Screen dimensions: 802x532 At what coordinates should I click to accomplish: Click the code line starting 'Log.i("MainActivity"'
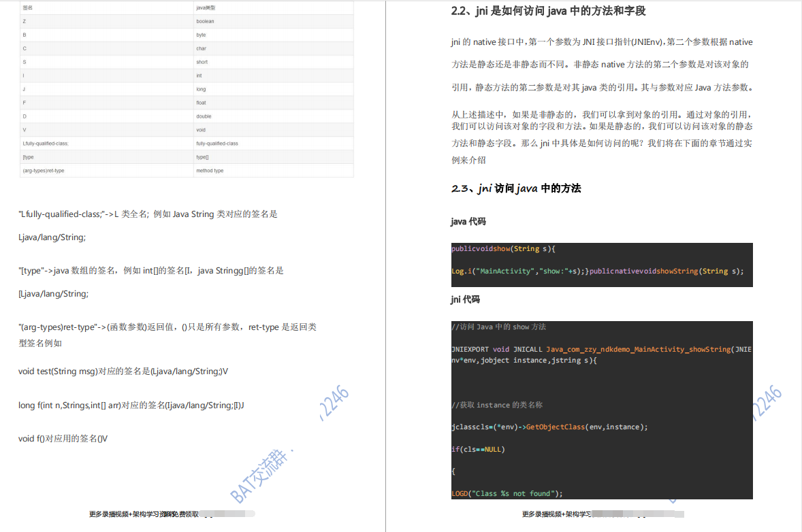coord(597,271)
